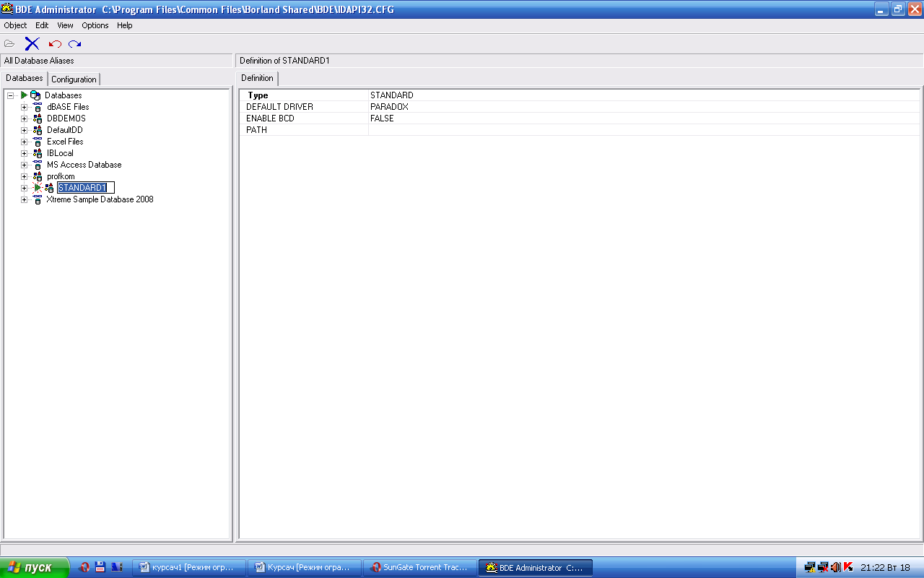
Task: Open the Edit menu
Action: 42,25
